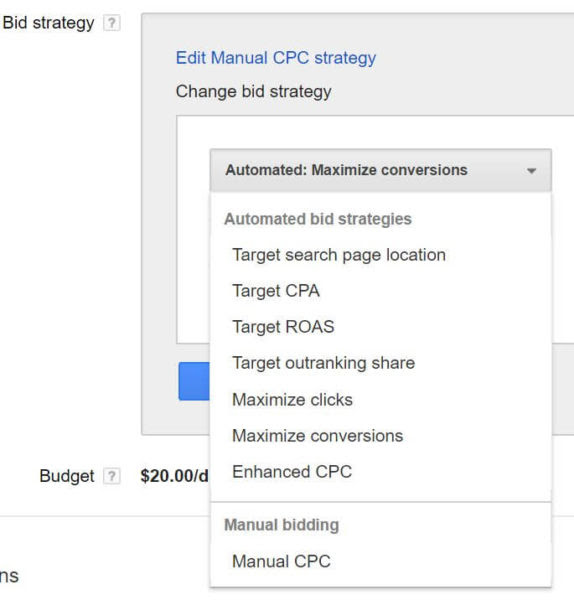Click the Automated bid strategies section header
The image size is (574, 600).
coord(318,219)
